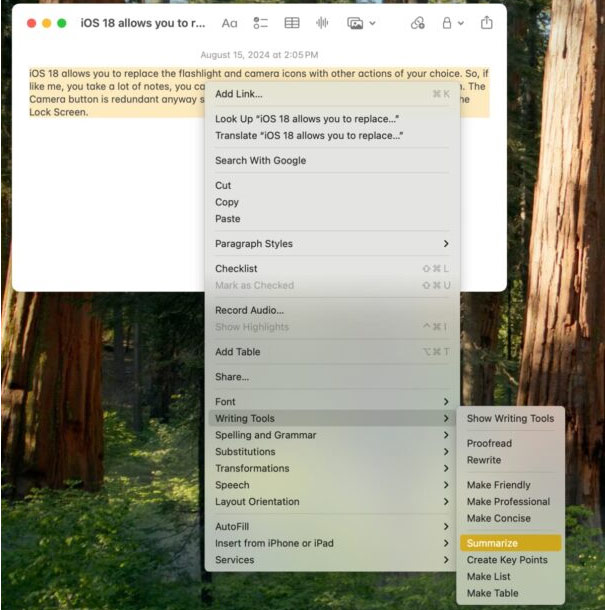Click the share icon in toolbar

[x=486, y=23]
